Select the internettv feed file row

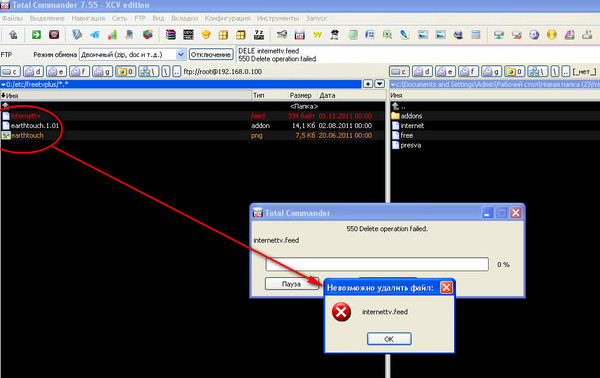[x=192, y=116]
